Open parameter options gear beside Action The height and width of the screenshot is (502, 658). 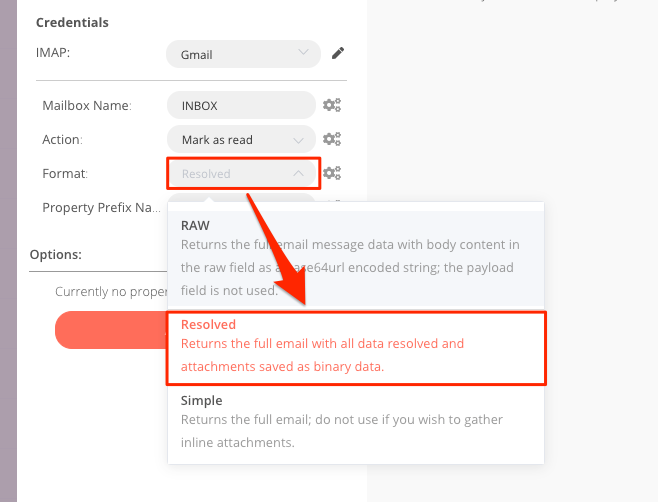tap(332, 139)
